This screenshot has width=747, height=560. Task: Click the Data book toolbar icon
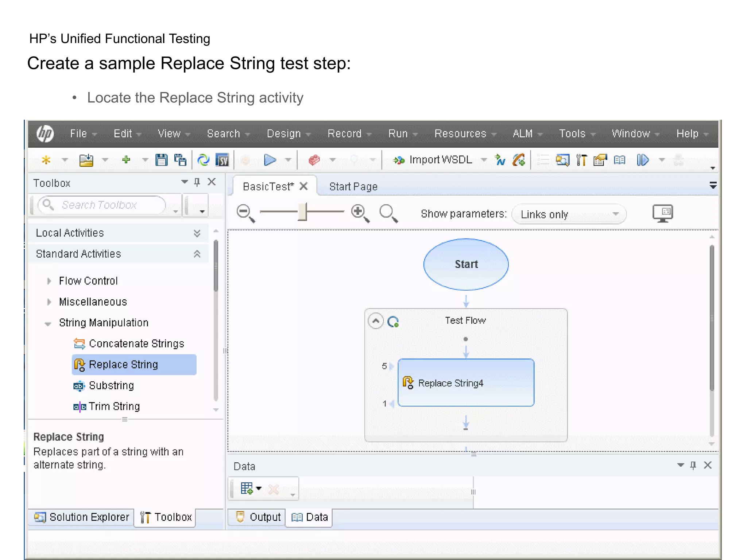click(x=619, y=160)
